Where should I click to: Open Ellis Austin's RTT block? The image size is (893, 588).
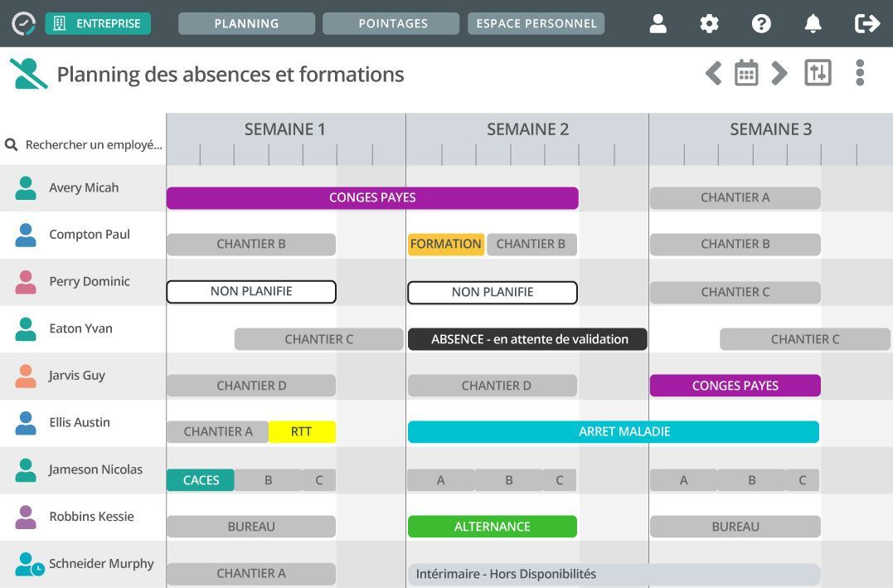(x=302, y=432)
